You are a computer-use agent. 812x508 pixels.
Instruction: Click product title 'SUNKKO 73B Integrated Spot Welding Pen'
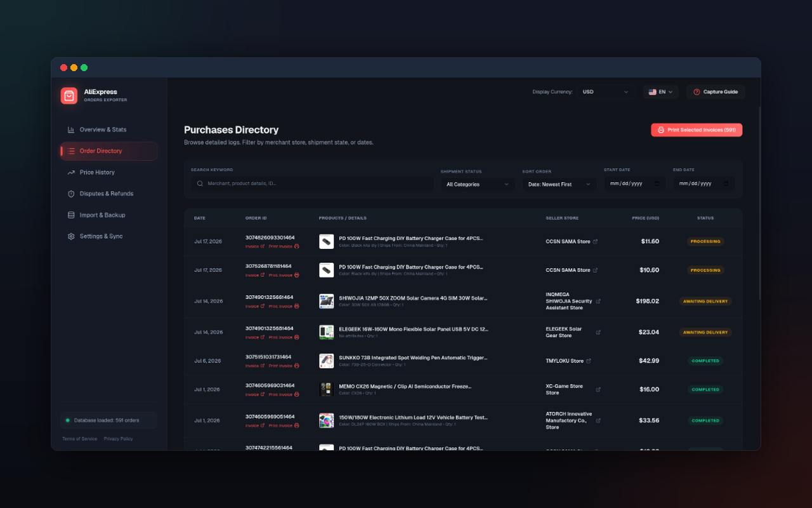[413, 358]
